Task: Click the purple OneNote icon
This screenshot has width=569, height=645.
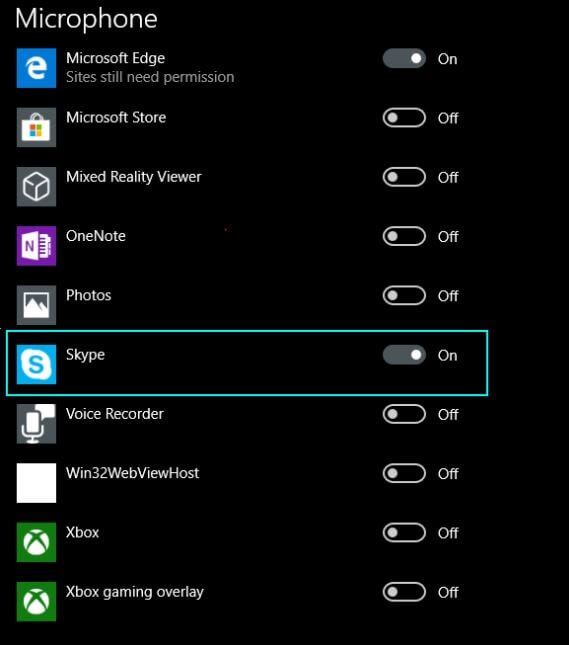Action: pos(36,246)
